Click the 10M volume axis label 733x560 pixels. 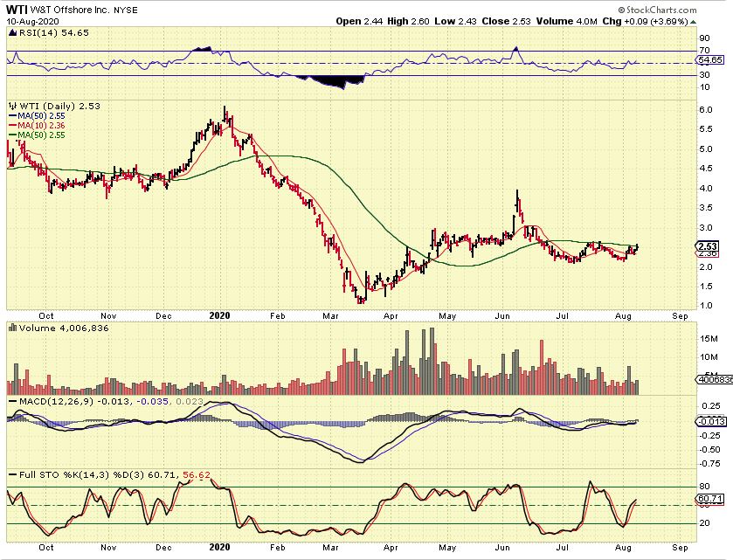[709, 357]
